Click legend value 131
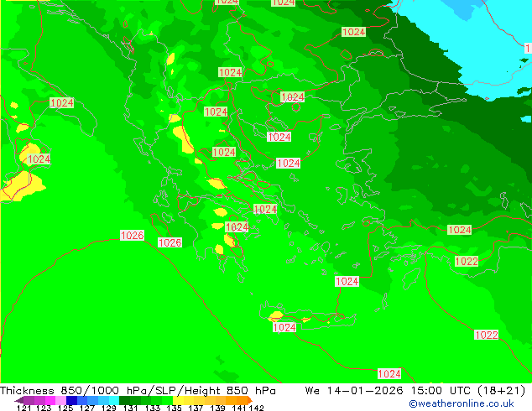The height and width of the screenshot is (411, 532). click(x=130, y=408)
